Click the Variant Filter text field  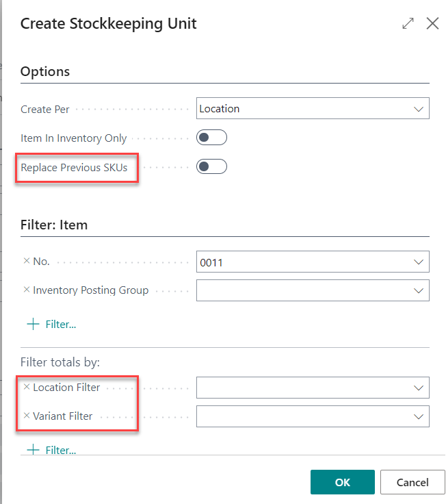pos(301,416)
